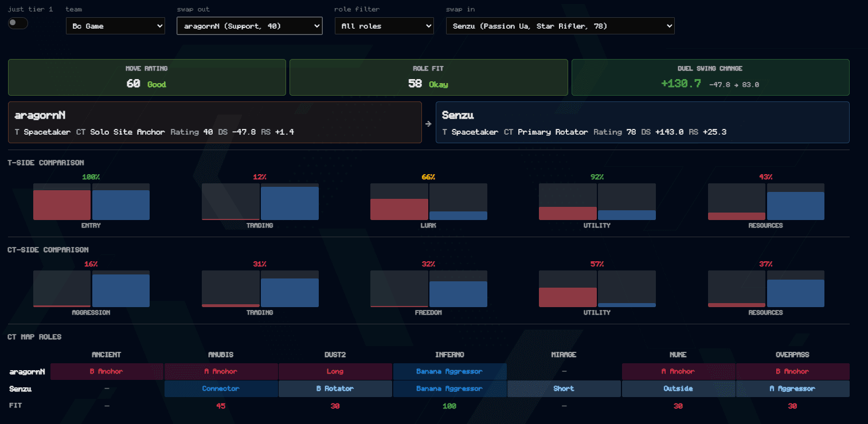Select Senzu's Banana Aggressor cell on Inferno
Viewport: 868px width, 424px height.
pyautogui.click(x=449, y=388)
